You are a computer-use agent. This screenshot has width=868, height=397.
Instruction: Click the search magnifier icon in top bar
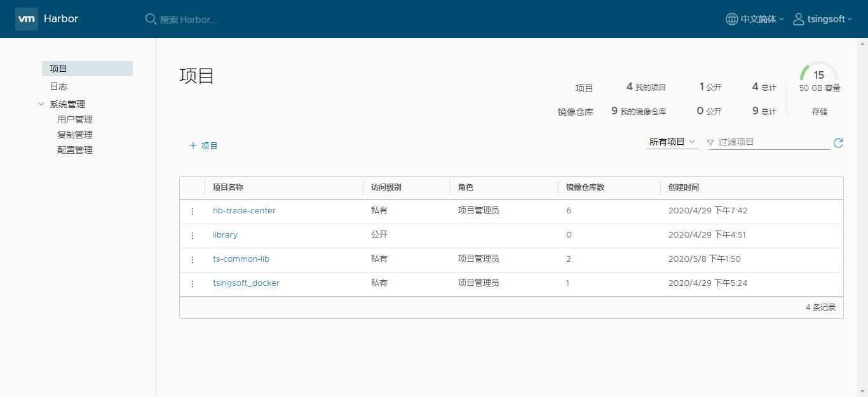point(151,19)
